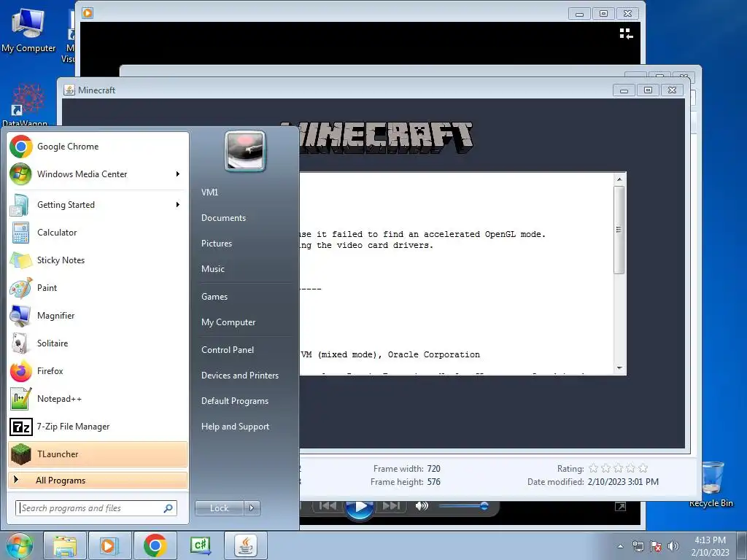Rate the video with the fifth star
747x560 pixels.
[x=643, y=469]
